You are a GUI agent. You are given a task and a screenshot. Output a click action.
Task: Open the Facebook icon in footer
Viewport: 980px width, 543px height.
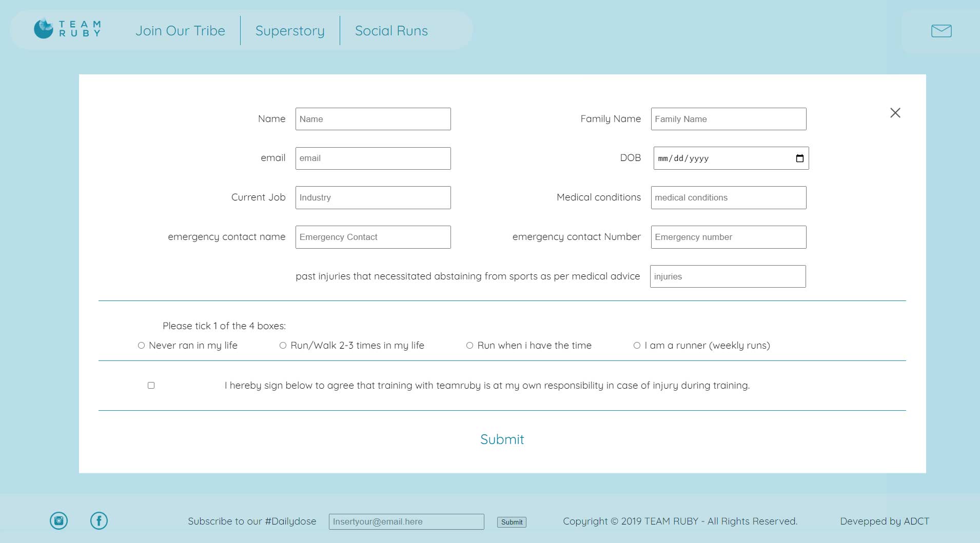[99, 521]
